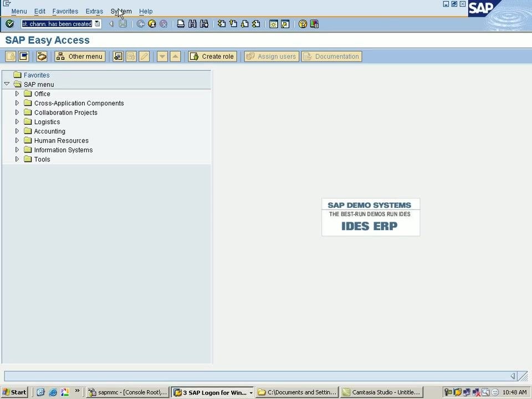This screenshot has height=399, width=532.
Task: Click the Create New Session icon
Action: coord(273,24)
